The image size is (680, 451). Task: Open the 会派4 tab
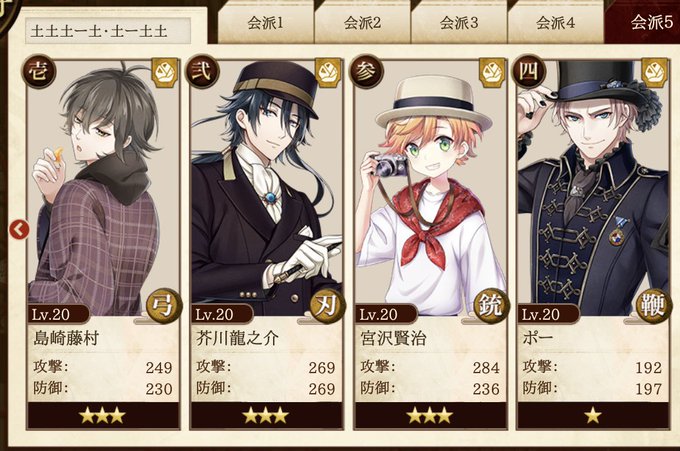[x=555, y=23]
